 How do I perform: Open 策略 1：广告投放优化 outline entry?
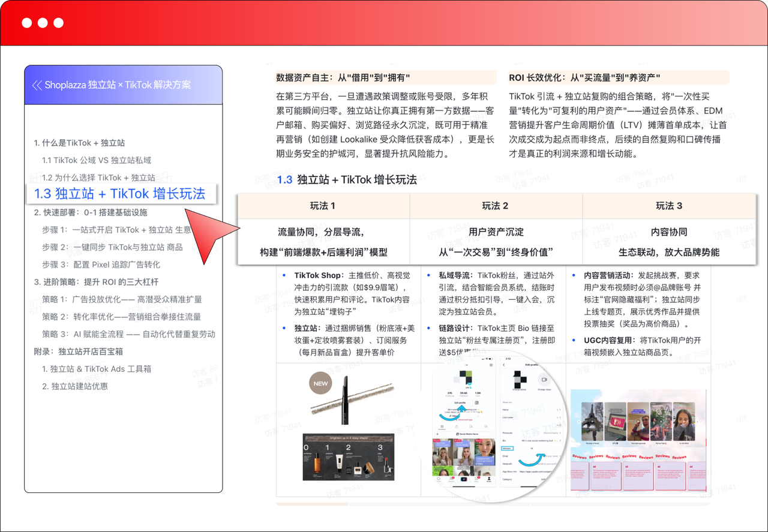click(122, 299)
